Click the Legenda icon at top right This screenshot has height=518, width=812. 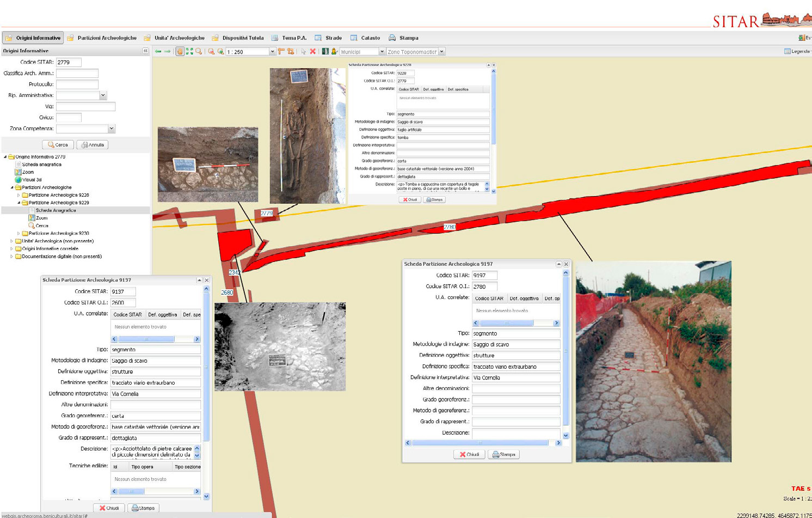[x=787, y=51]
